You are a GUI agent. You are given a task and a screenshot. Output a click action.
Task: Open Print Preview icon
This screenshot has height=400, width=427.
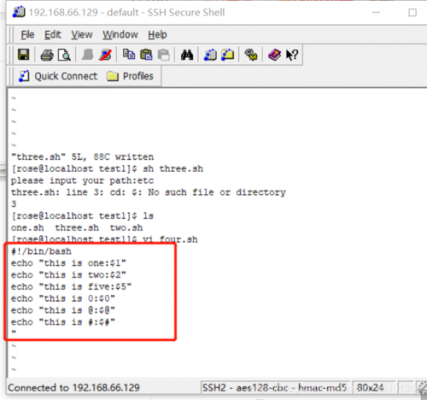[64, 55]
